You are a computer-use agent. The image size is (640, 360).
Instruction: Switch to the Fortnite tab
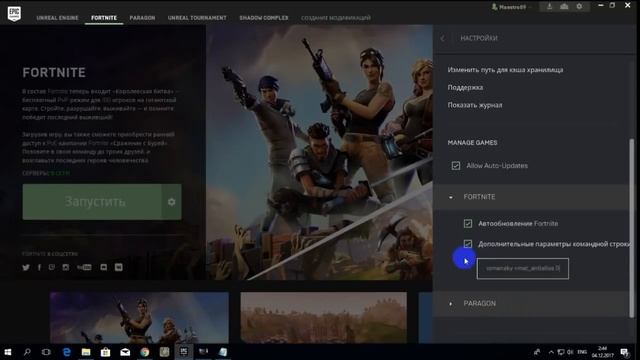[104, 18]
